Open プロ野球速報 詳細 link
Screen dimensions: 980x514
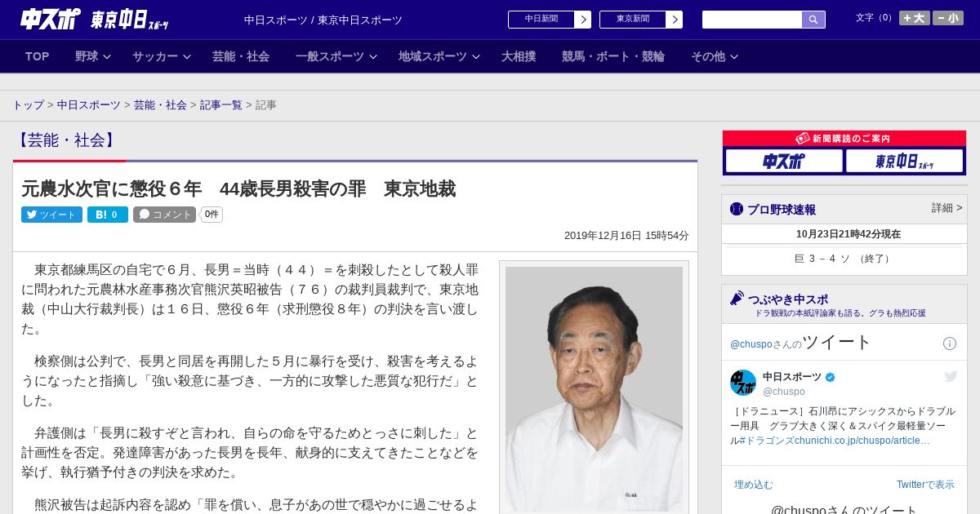(x=947, y=208)
